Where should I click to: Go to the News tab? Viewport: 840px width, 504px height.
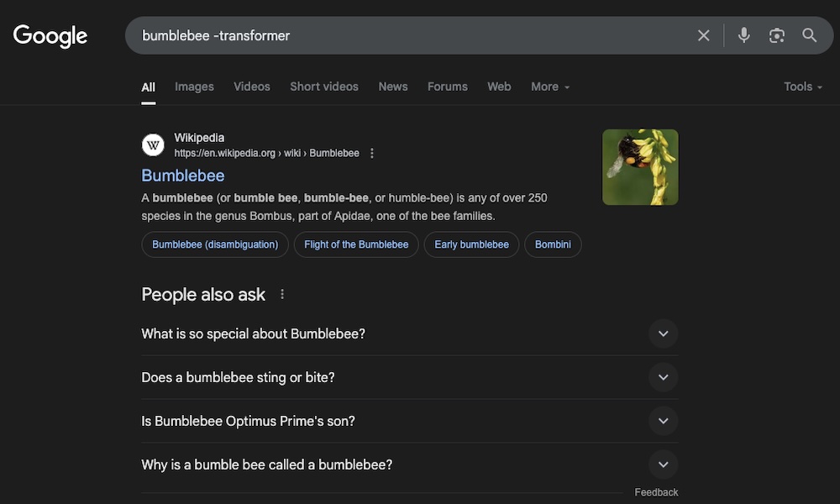point(392,87)
